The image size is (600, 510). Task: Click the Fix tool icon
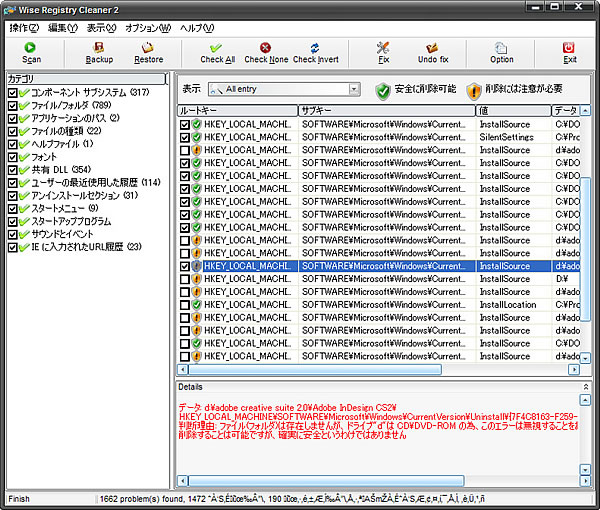(383, 47)
